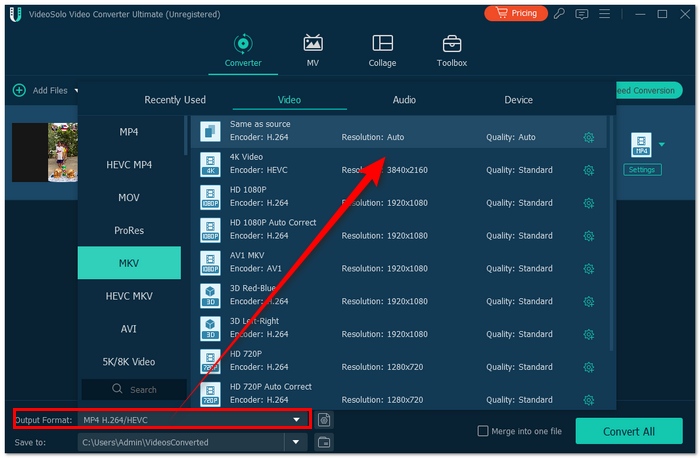This screenshot has height=458, width=700.
Task: Click the video thumbnail preview
Action: pos(45,152)
